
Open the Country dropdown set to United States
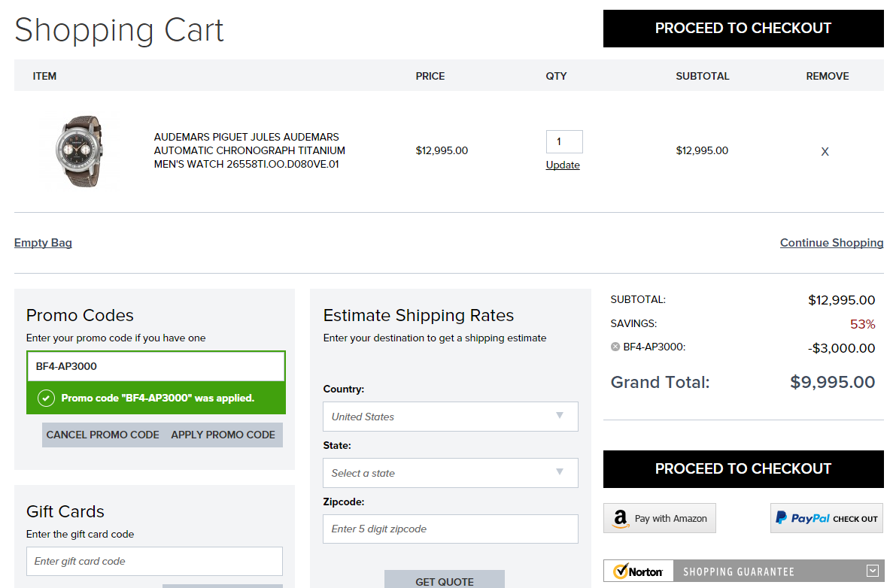tap(451, 417)
